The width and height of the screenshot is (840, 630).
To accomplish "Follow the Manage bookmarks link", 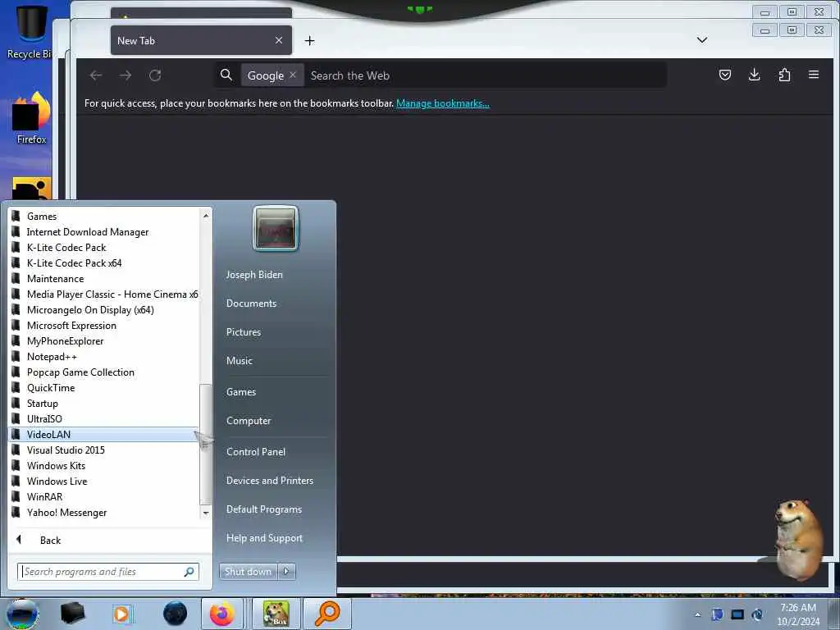I will click(442, 103).
